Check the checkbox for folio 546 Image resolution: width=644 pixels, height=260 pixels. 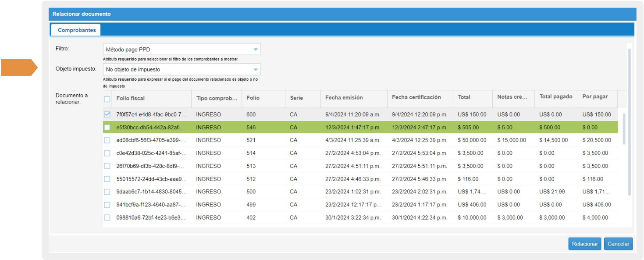click(x=107, y=128)
